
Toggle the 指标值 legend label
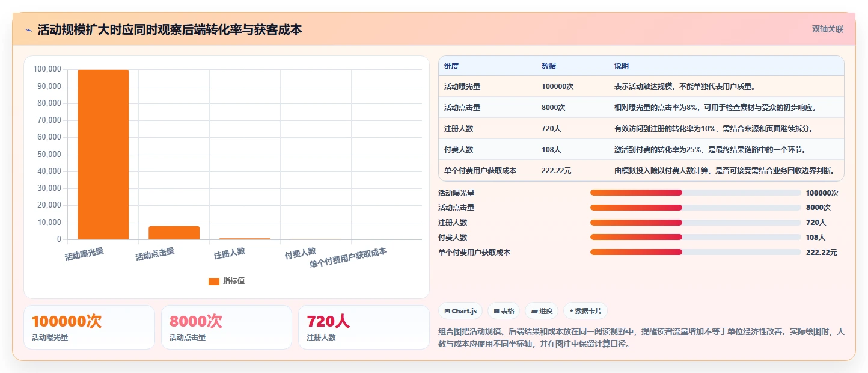234,281
